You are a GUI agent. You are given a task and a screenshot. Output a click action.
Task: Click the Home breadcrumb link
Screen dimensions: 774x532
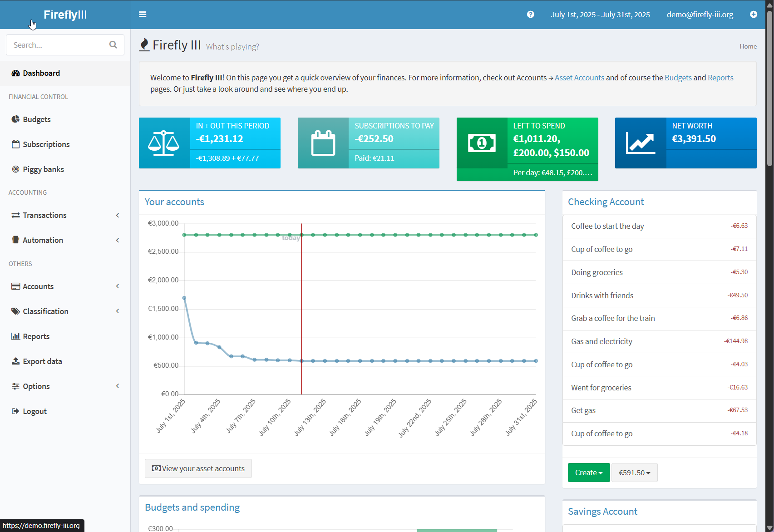748,46
